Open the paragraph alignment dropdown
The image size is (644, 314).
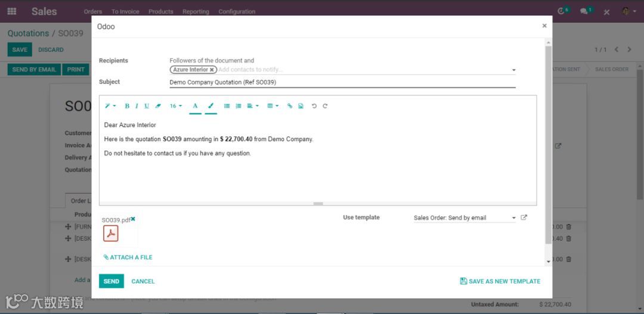click(253, 106)
